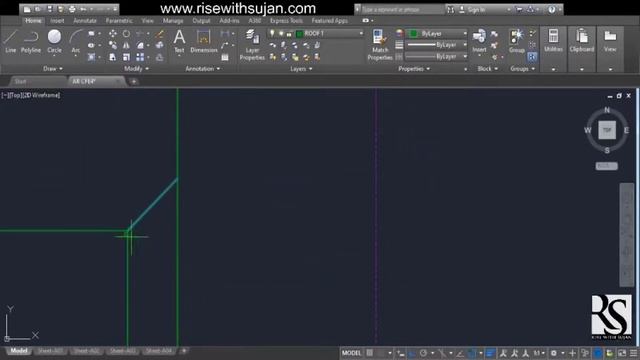Open the ByLayer lineweight dropdown
The image size is (640, 360).
(464, 45)
